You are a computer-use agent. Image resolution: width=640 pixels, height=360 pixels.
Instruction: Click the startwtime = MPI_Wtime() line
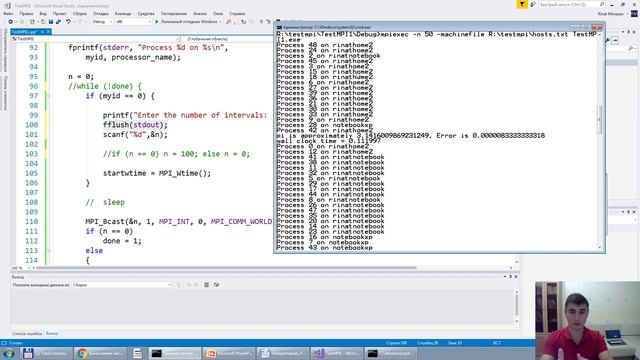pyautogui.click(x=157, y=173)
